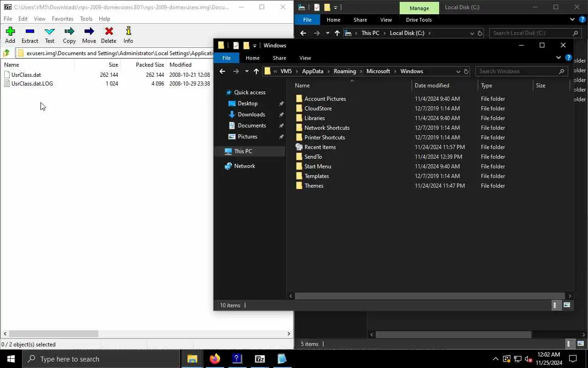The height and width of the screenshot is (368, 588).
Task: Click This PC breadcrumb in Local Disk window
Action: (370, 33)
